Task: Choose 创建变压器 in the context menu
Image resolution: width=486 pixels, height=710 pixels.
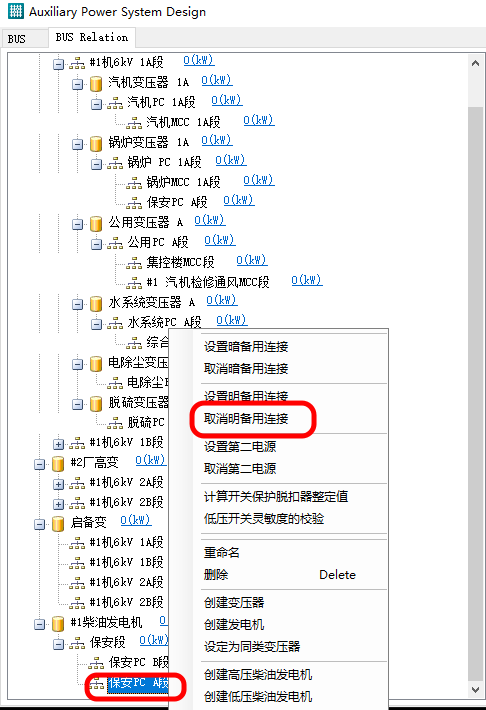Action: click(234, 603)
